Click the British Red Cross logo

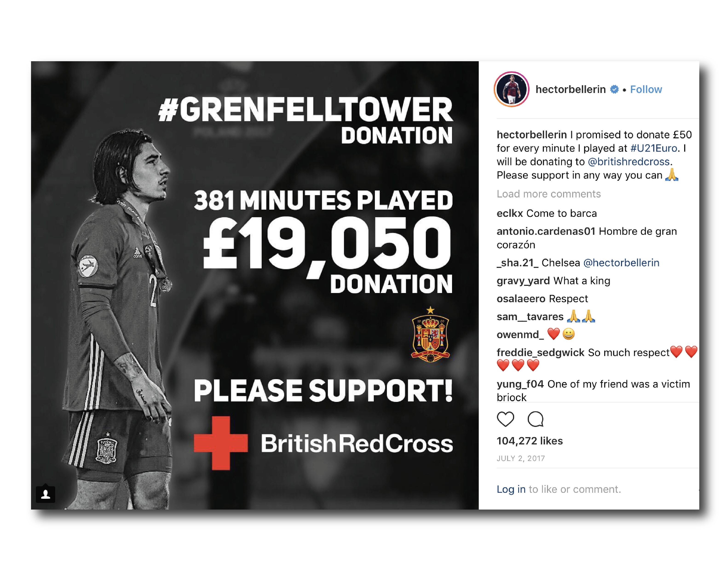coord(323,443)
